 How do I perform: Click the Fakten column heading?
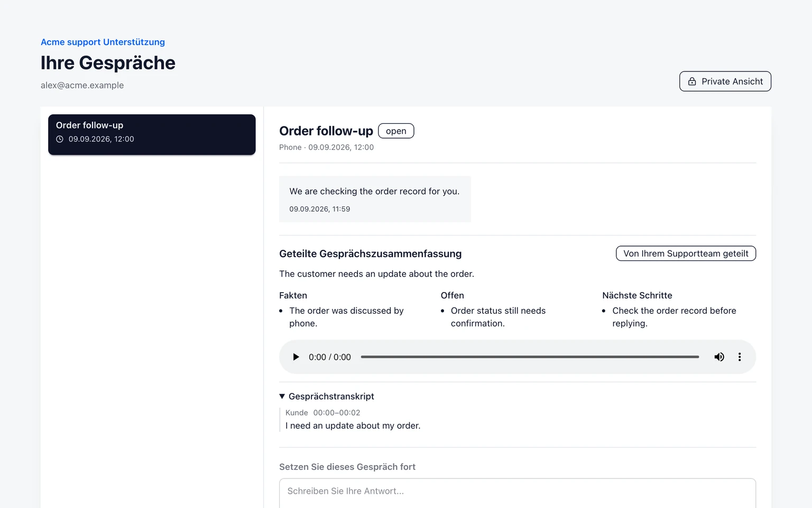293,295
